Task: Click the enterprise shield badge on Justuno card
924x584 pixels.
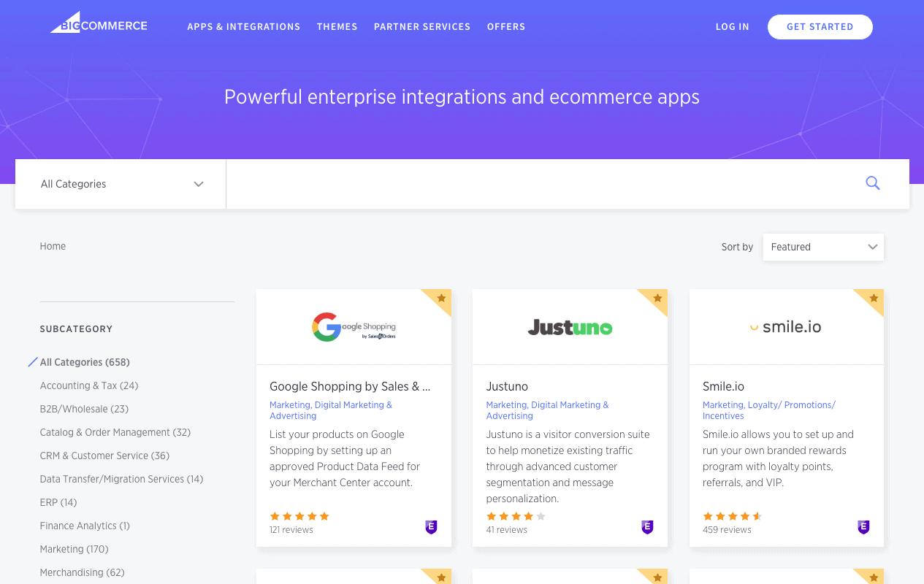Action: (x=647, y=527)
